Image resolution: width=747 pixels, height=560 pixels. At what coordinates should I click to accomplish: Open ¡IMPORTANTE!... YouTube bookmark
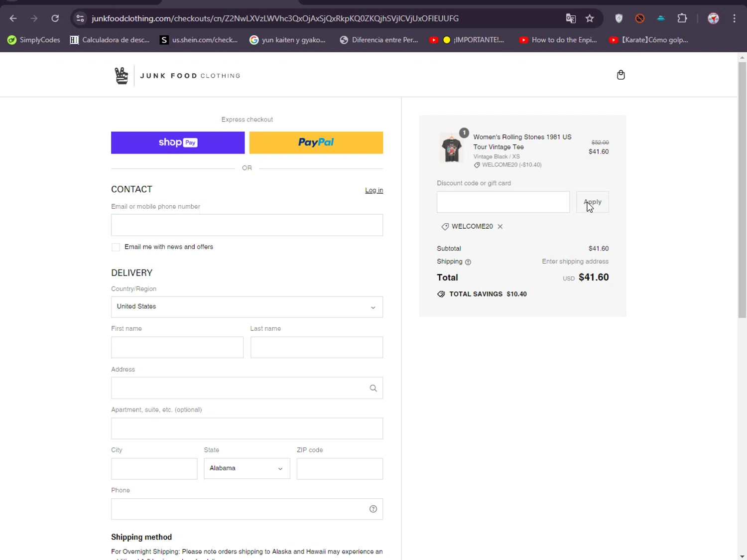click(x=467, y=40)
